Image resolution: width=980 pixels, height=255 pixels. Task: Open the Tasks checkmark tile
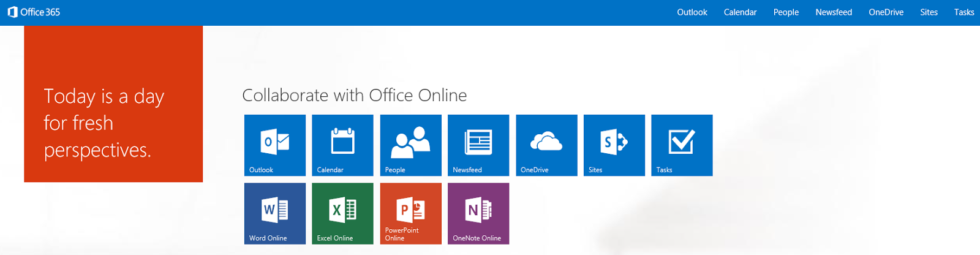tap(682, 145)
